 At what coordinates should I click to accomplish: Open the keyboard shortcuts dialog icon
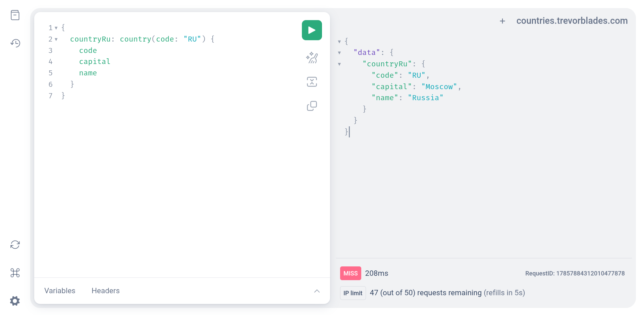15,273
